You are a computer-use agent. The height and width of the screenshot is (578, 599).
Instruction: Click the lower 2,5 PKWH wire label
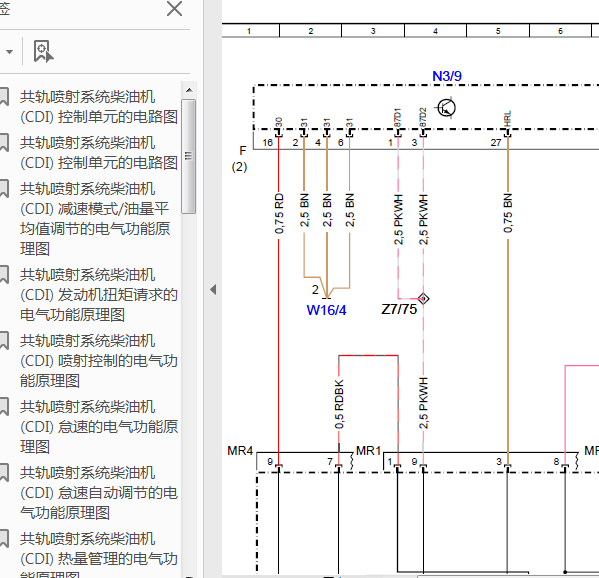(423, 403)
